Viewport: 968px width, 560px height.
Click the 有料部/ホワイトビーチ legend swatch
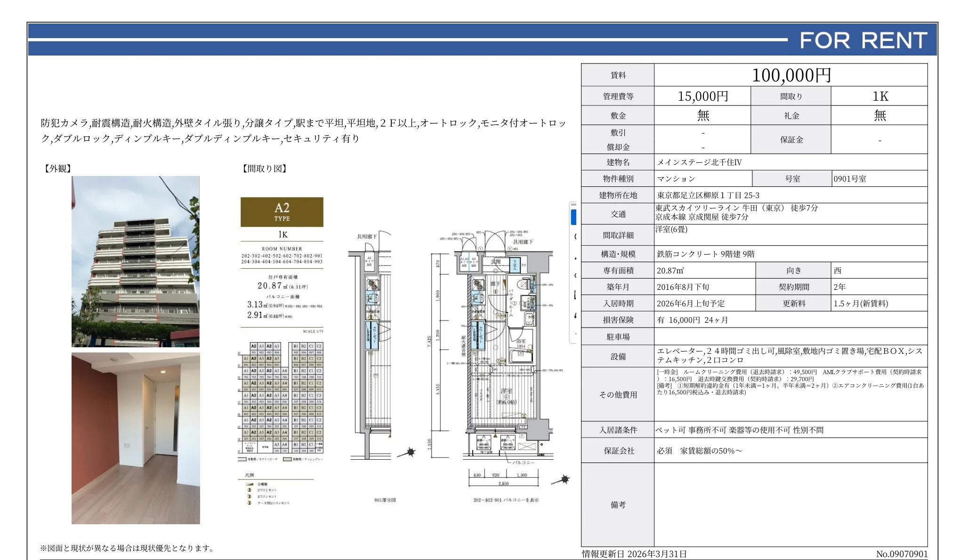click(x=242, y=459)
